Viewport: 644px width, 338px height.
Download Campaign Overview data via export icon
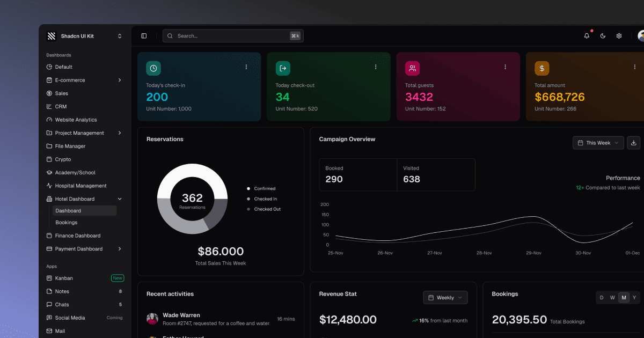pyautogui.click(x=633, y=143)
